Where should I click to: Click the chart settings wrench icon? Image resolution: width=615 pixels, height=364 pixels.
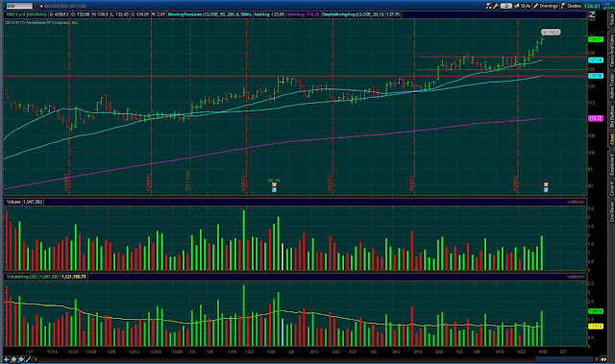pos(496,6)
